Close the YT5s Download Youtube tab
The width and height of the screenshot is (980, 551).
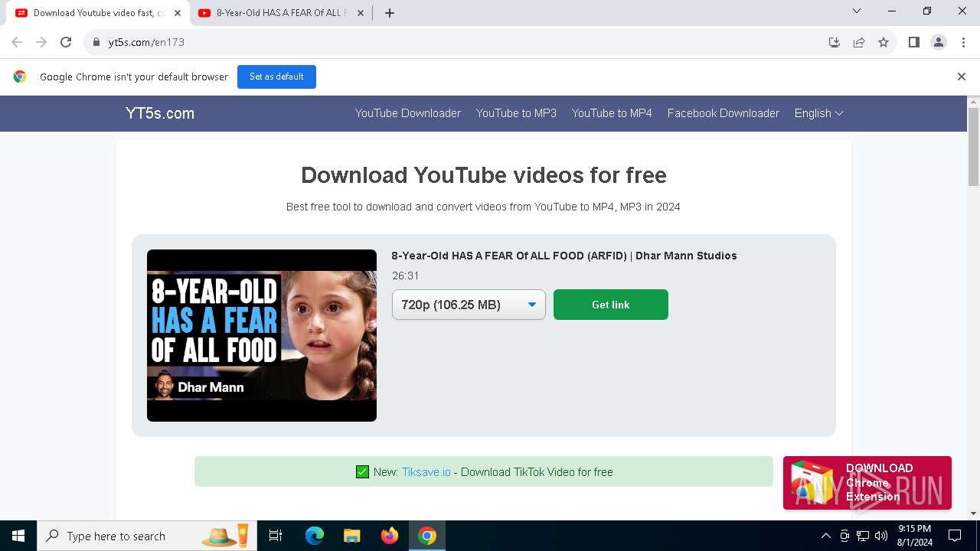tap(178, 13)
